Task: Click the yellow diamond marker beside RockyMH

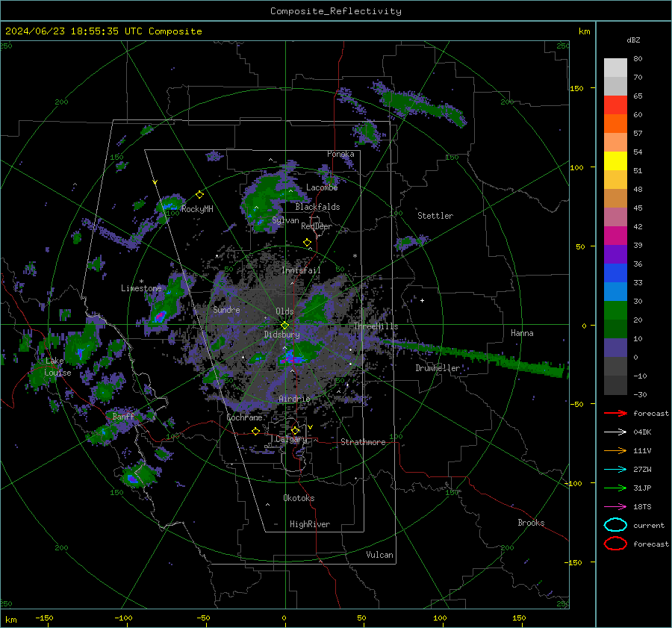Action: pyautogui.click(x=199, y=195)
